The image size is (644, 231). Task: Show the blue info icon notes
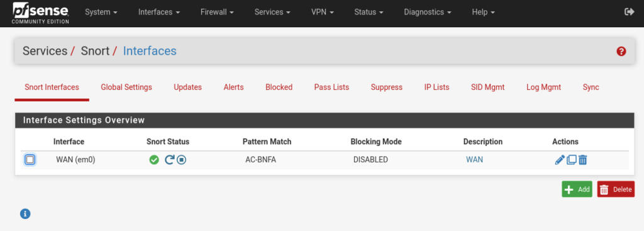[x=25, y=213]
